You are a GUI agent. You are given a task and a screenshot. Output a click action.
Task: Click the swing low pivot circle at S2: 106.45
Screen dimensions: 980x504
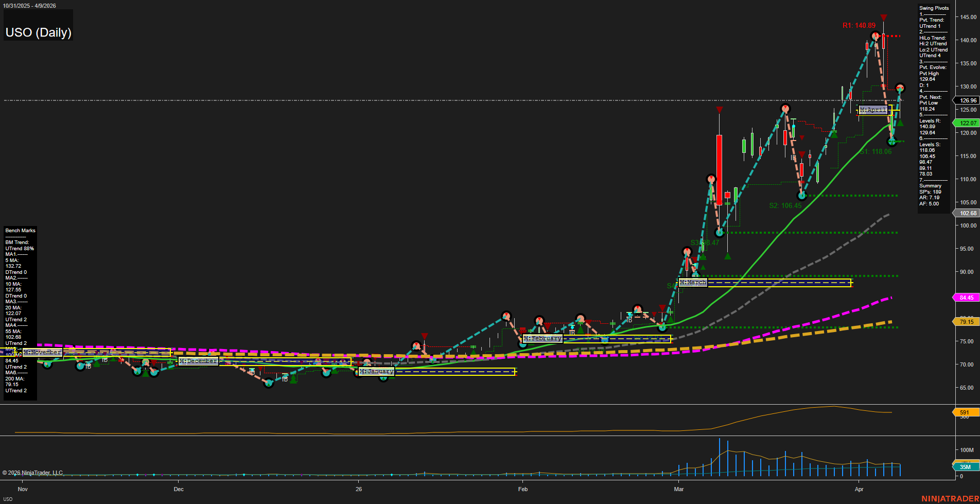tap(801, 196)
